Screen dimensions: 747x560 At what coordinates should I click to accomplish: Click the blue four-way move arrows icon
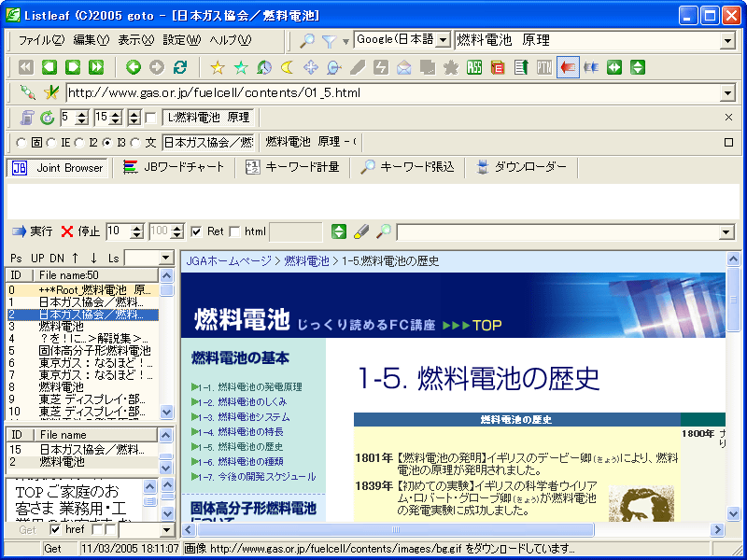coord(311,67)
